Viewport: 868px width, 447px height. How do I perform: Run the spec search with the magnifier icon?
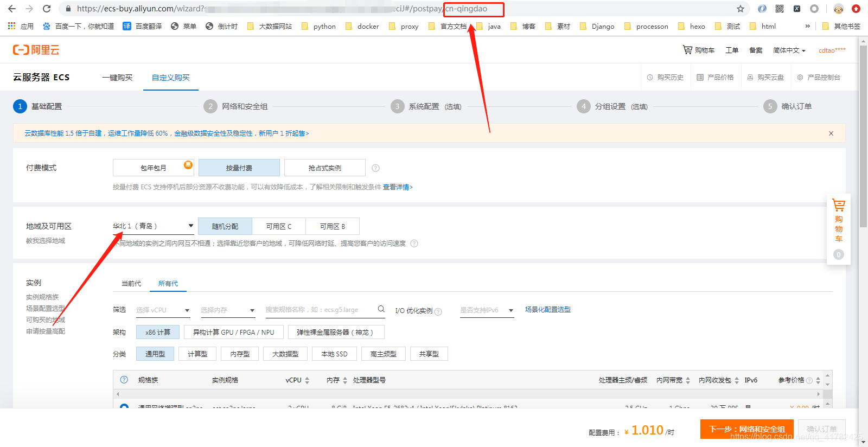point(381,309)
